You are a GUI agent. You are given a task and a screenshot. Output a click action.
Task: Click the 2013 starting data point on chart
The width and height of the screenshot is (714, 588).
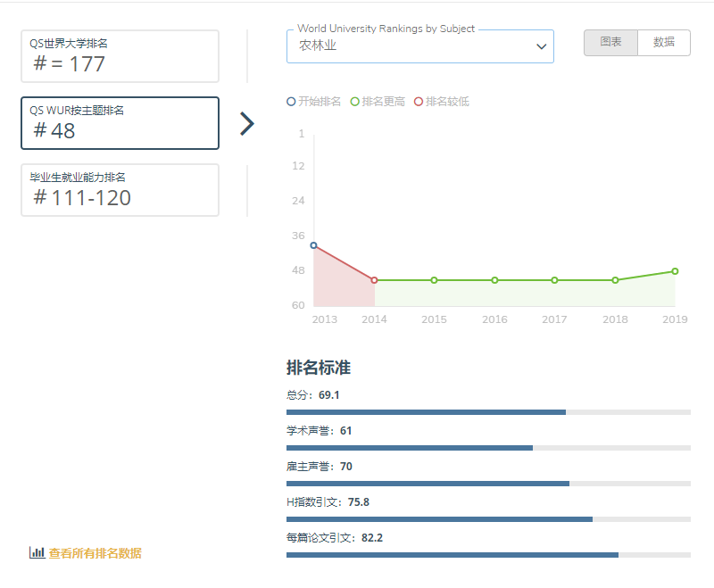313,245
